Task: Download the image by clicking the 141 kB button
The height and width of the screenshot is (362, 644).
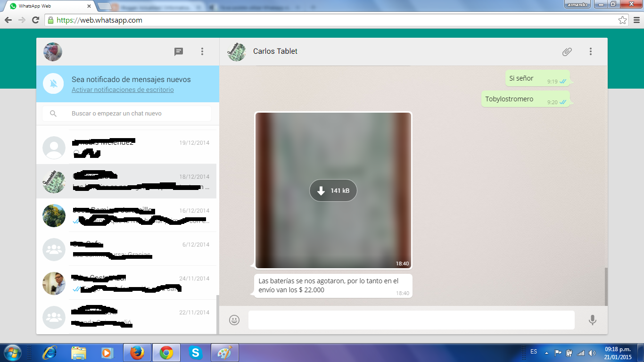Action: (333, 190)
